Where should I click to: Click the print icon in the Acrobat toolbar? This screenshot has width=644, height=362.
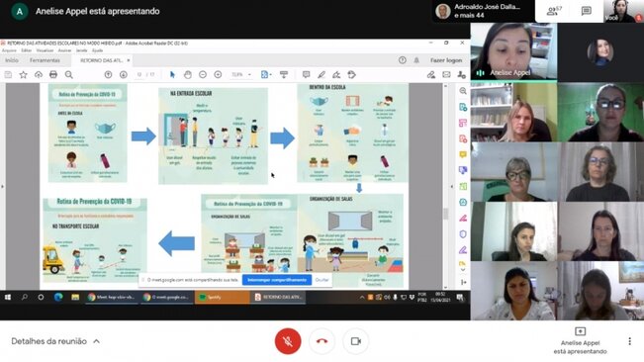pos(53,75)
